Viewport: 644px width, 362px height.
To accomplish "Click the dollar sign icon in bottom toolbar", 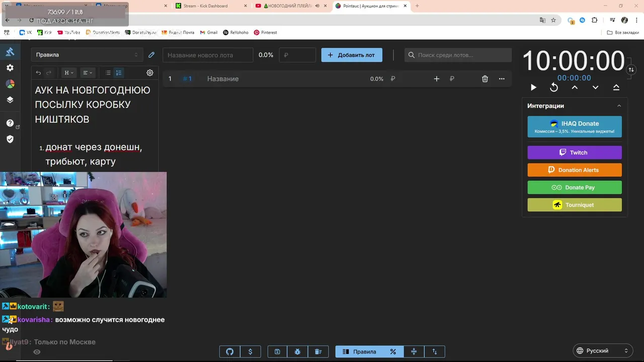I will (250, 351).
